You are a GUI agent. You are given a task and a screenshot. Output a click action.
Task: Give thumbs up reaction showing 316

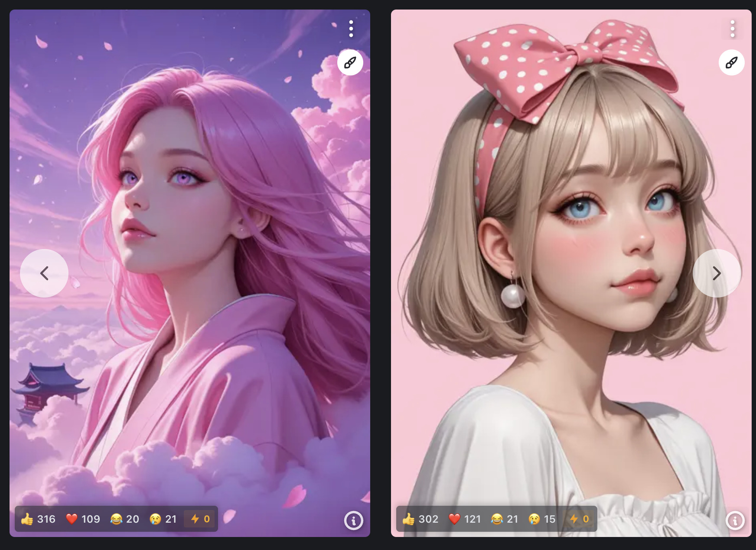38,519
